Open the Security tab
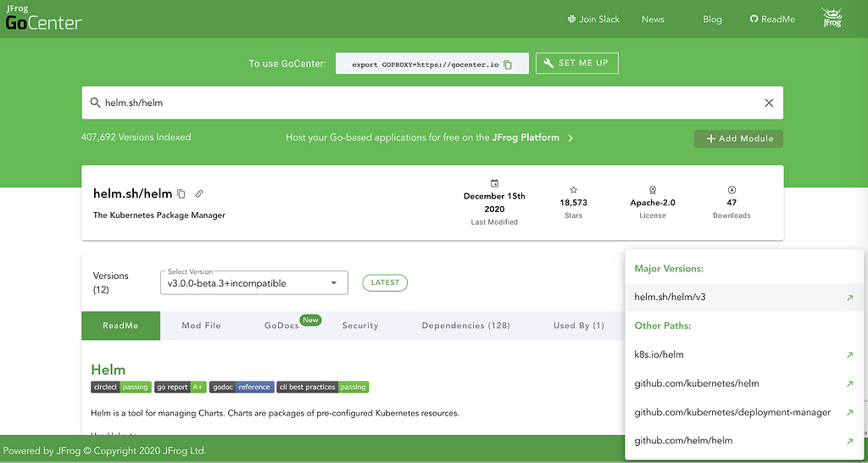This screenshot has width=868, height=463. click(360, 326)
